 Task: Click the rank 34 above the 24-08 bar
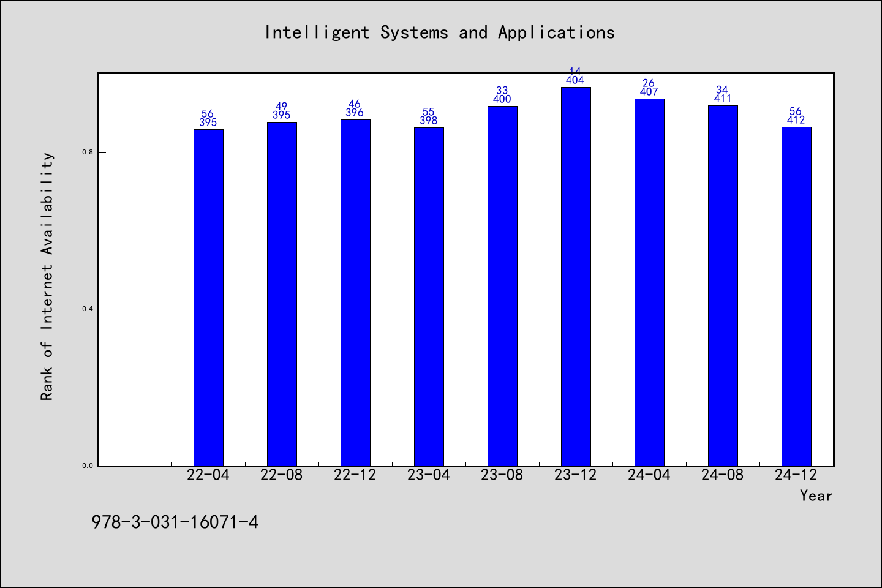pos(722,90)
